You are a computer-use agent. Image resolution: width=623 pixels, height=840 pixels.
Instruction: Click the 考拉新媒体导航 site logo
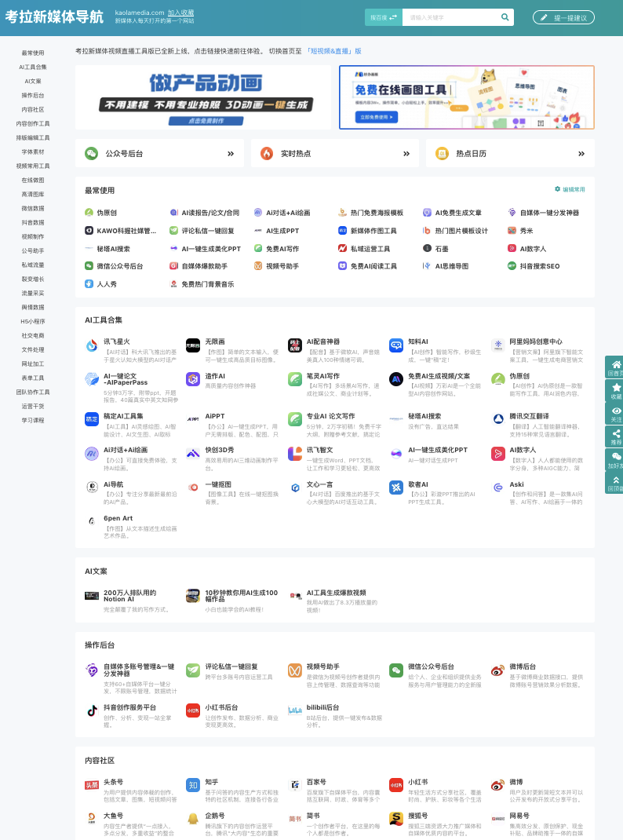pyautogui.click(x=55, y=17)
